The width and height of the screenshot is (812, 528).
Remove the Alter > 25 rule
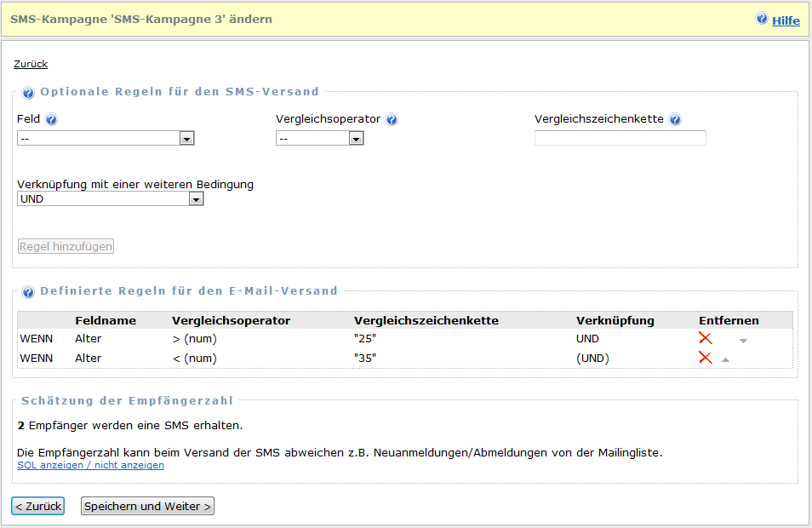pos(705,339)
